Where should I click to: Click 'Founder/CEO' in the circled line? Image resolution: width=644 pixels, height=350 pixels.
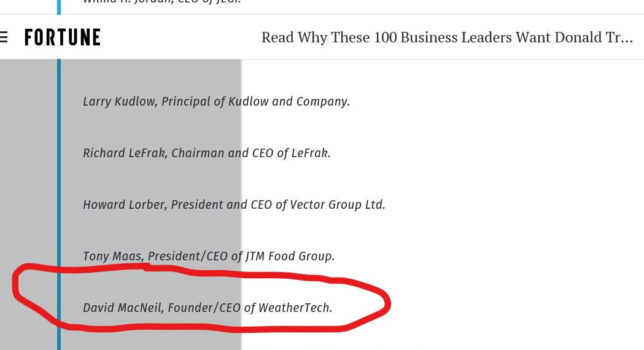pos(204,308)
